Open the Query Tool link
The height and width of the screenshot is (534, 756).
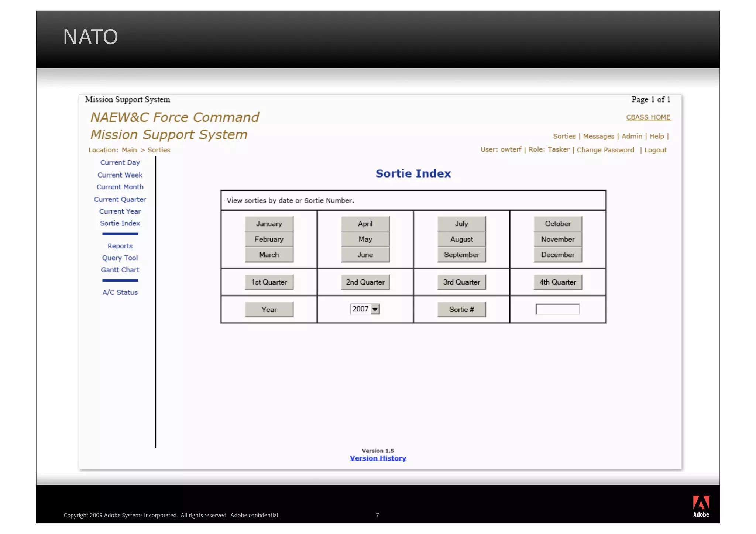[120, 258]
